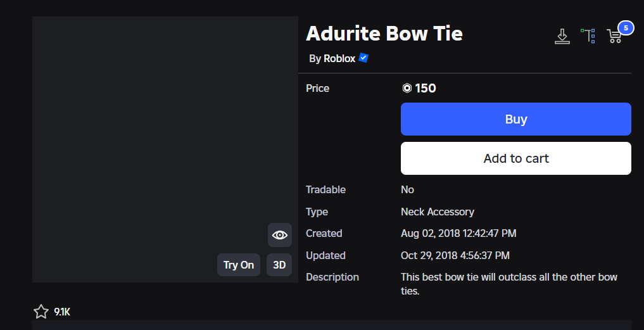Click the 9.1K favorites count
Viewport: 644px width, 330px height.
pyautogui.click(x=62, y=312)
